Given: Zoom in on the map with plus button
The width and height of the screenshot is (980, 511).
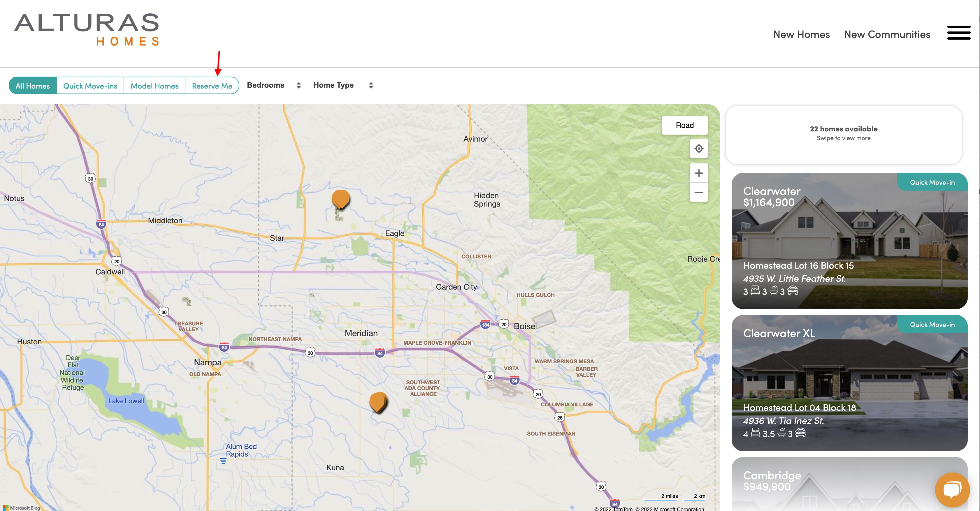Looking at the screenshot, I should (699, 173).
